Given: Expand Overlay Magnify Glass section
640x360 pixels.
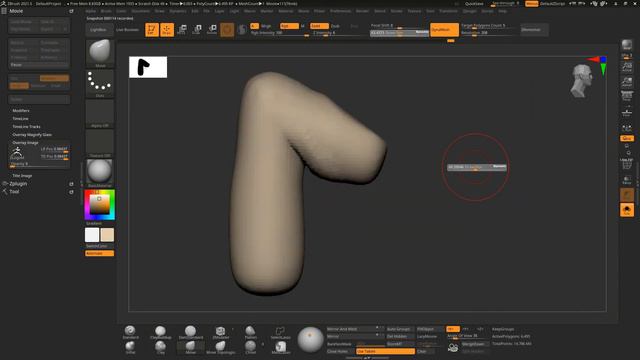Looking at the screenshot, I should (x=32, y=134).
